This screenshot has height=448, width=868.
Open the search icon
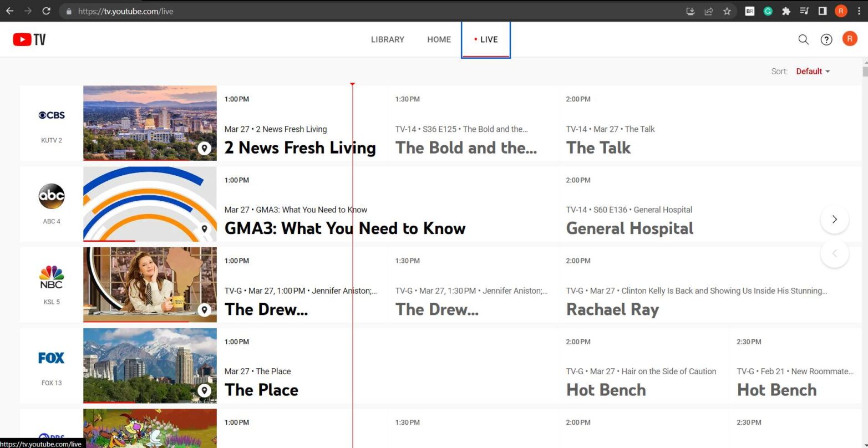(x=803, y=39)
